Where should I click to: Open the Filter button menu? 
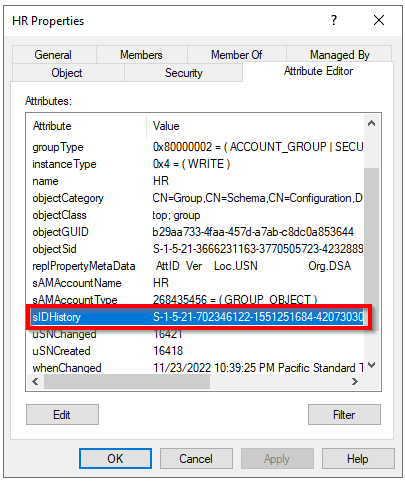tap(344, 415)
